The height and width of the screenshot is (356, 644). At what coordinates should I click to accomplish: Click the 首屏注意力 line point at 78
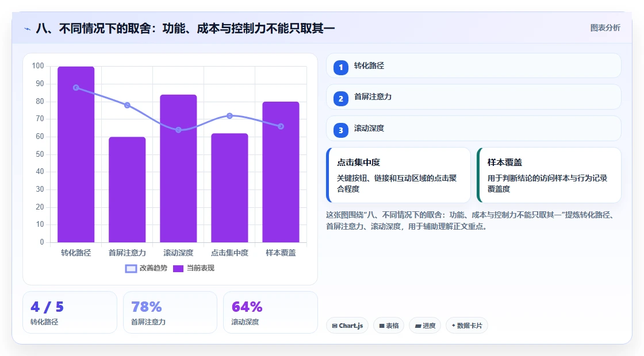point(127,106)
